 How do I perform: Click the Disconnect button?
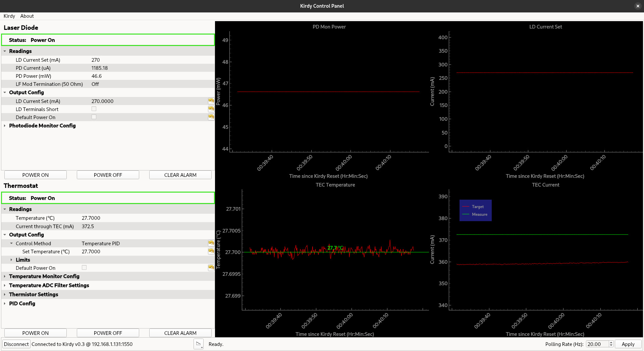[16, 344]
